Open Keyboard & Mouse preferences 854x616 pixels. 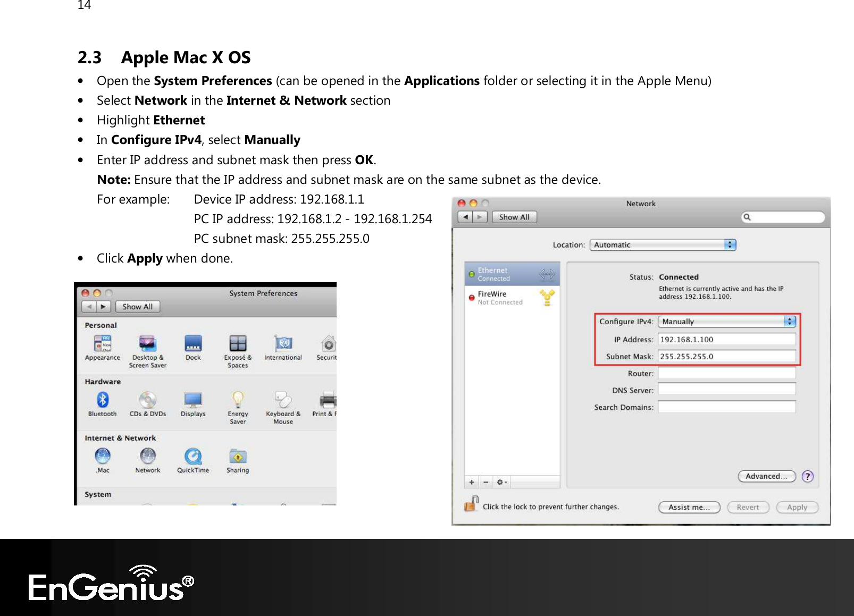(x=283, y=408)
